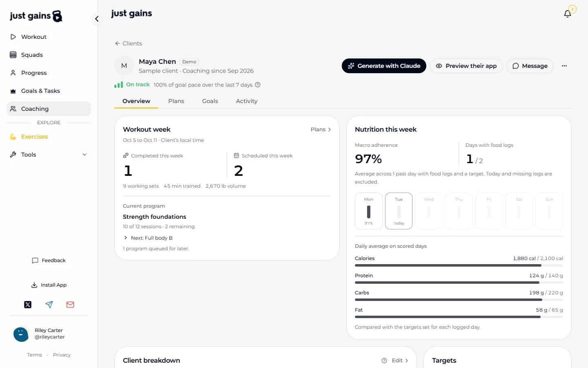The width and height of the screenshot is (588, 368).
Task: Click the On track status label
Action: (x=138, y=85)
